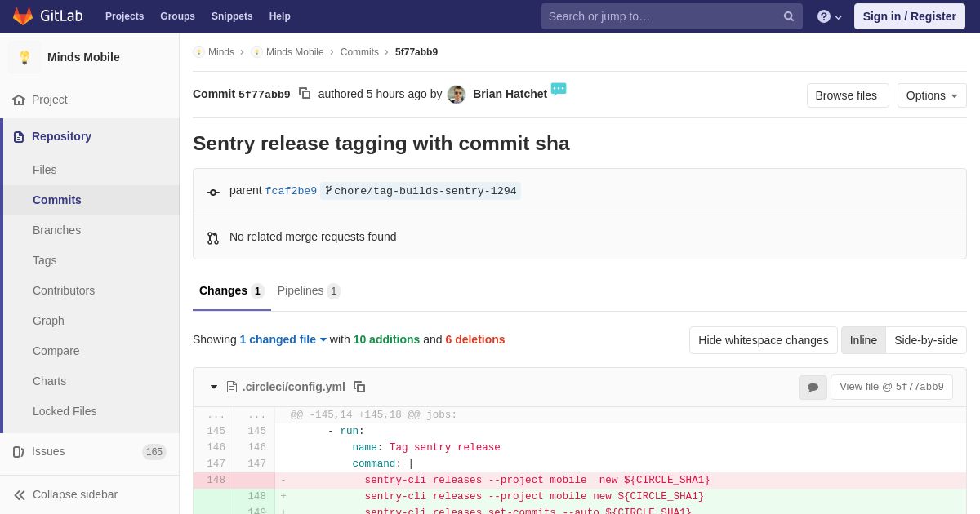Click the Minds group icon in breadcrumb
This screenshot has height=514, width=980.
point(198,52)
